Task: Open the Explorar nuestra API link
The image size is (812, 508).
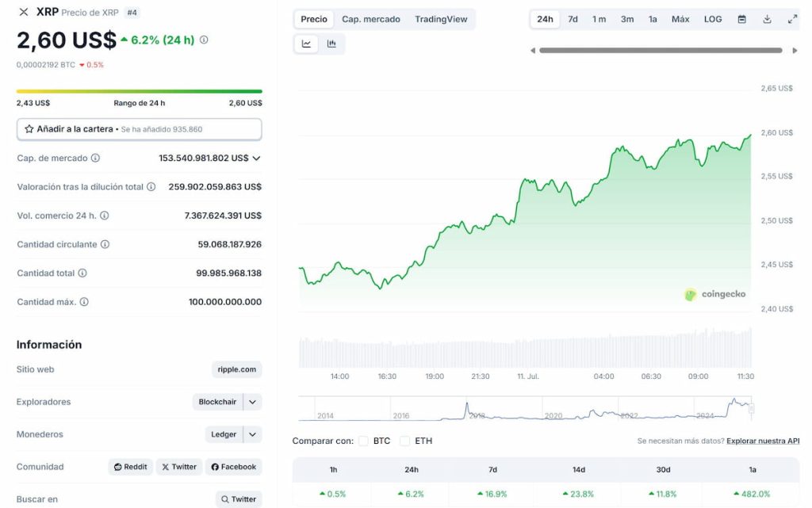Action: 763,440
